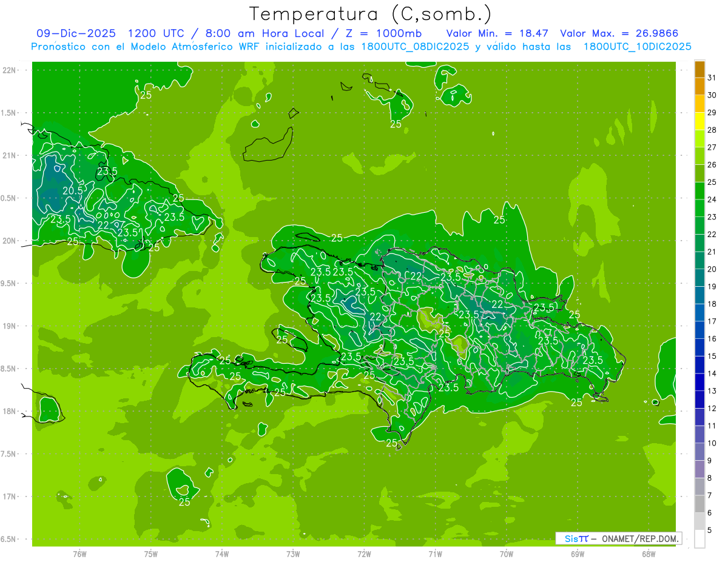This screenshot has height=562, width=728.
Task: Click the legend color band between 26 and 27
Action: pyautogui.click(x=699, y=156)
